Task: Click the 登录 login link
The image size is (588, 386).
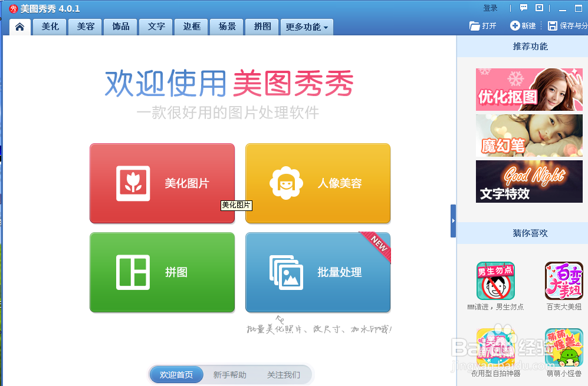Action: coord(490,8)
